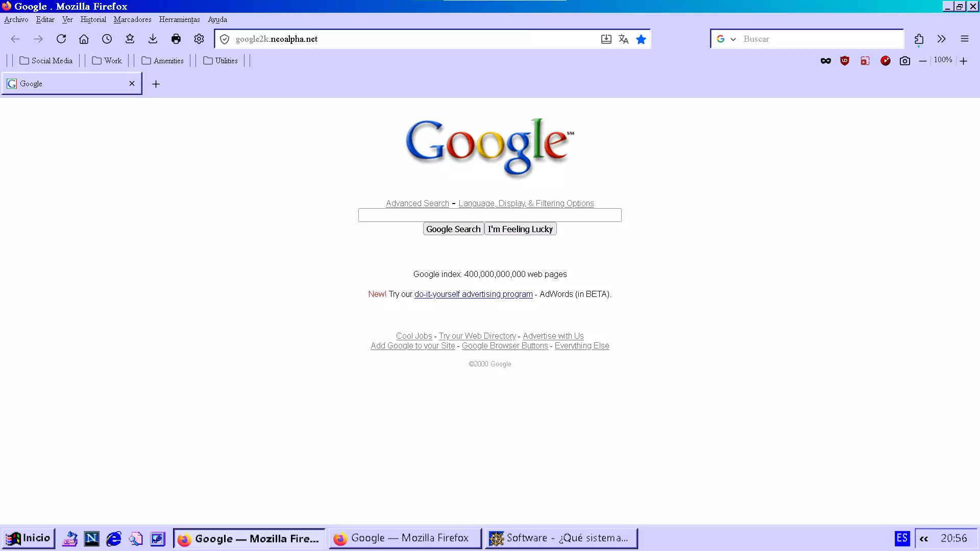Open the Marcadores menu

(132, 19)
